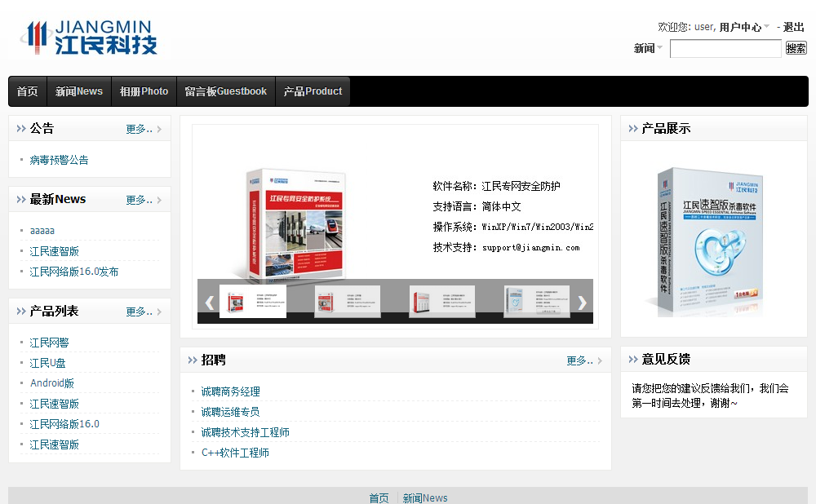Click the Jiangmin 江民科技 logo
The height and width of the screenshot is (504, 816).
89,37
